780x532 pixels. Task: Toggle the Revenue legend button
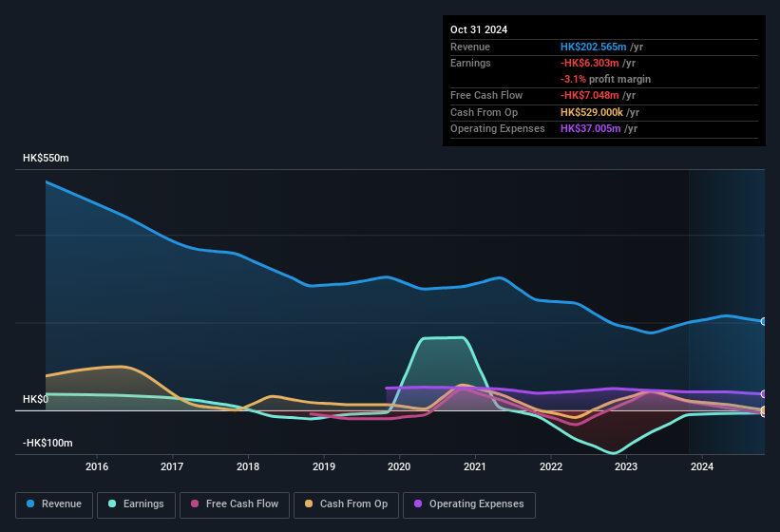54,504
